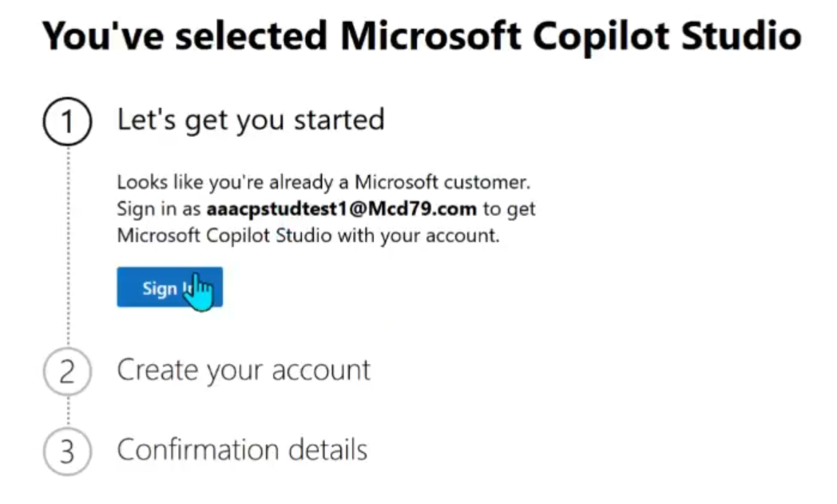Screen dimensions: 837x504
Task: Click the dotted connector between steps 2 and 3
Action: point(68,411)
